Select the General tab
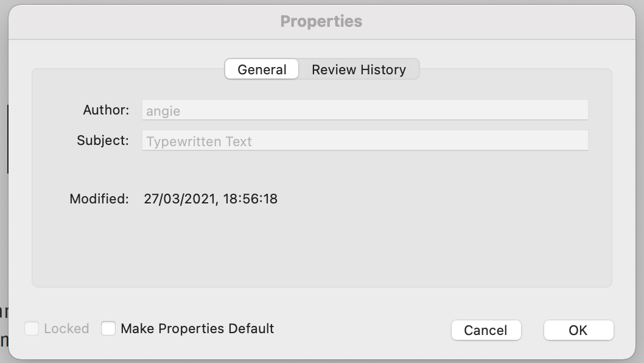The width and height of the screenshot is (644, 363). pyautogui.click(x=262, y=69)
